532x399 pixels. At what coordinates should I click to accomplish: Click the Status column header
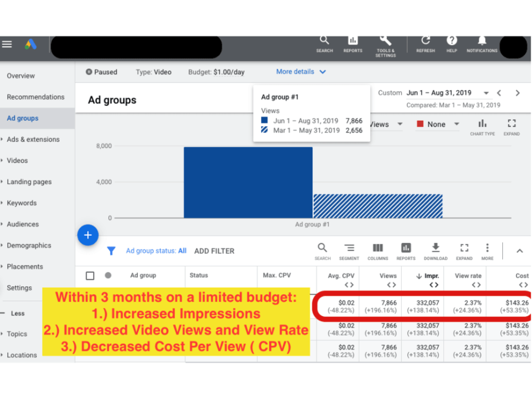click(x=199, y=275)
